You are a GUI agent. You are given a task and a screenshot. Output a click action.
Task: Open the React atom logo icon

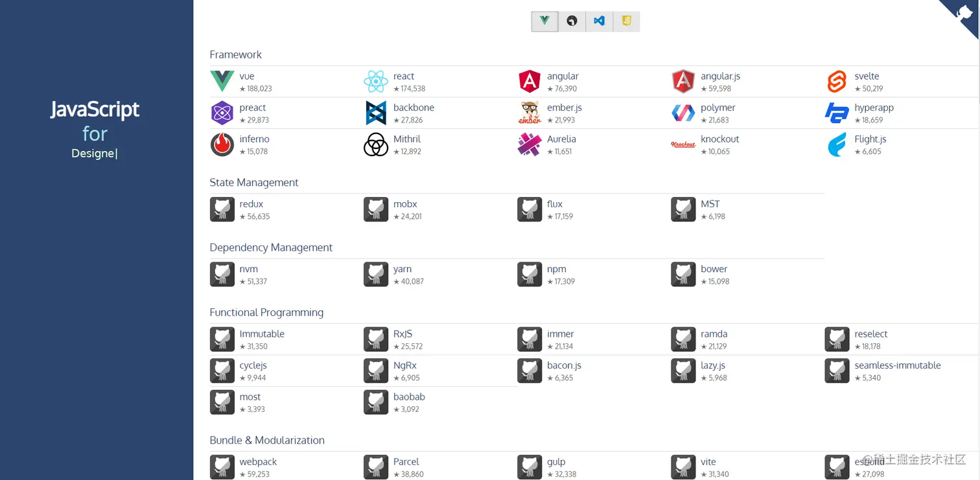pos(376,82)
